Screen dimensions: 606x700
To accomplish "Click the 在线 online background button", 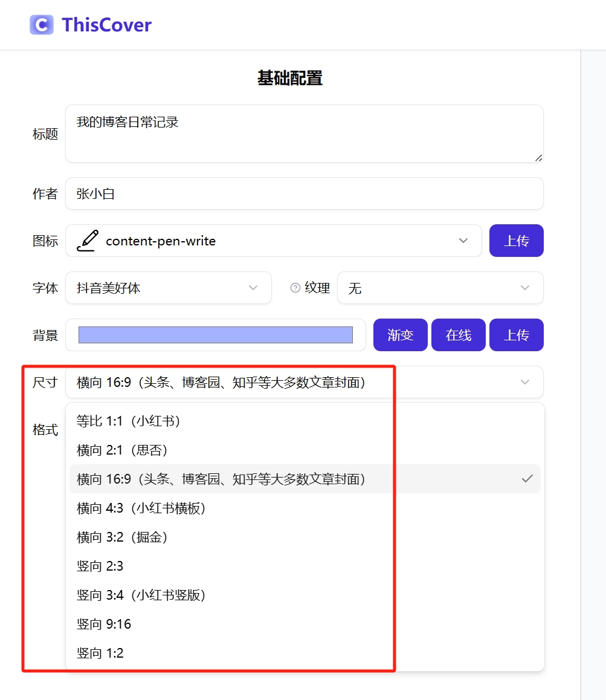I will (458, 335).
